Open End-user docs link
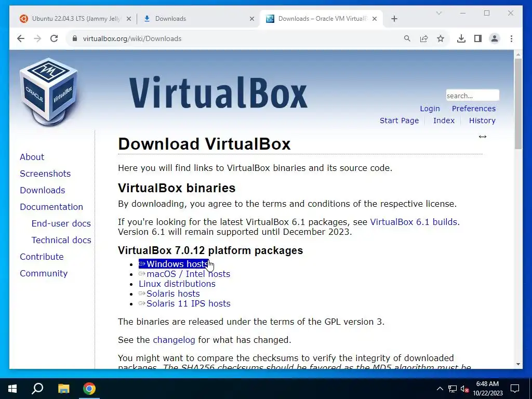The height and width of the screenshot is (399, 532). (61, 223)
